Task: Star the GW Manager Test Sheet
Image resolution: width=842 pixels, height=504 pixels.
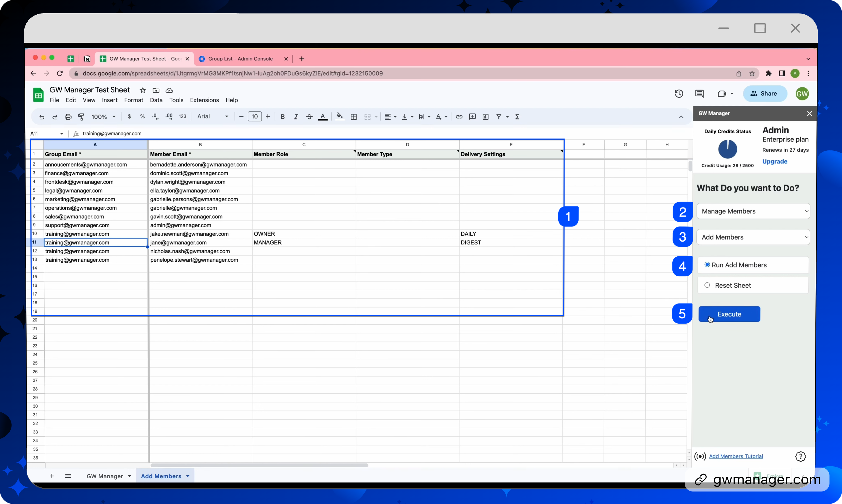Action: point(143,90)
